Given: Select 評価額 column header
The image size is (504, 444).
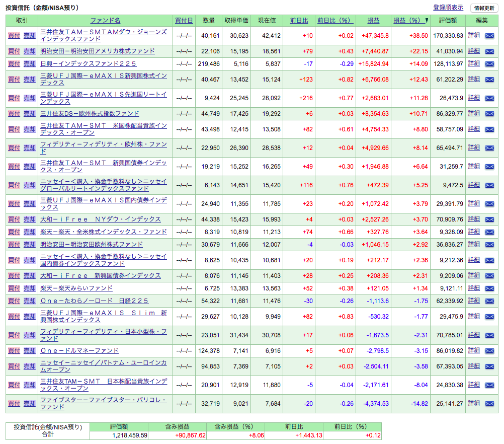Looking at the screenshot, I should [x=448, y=21].
